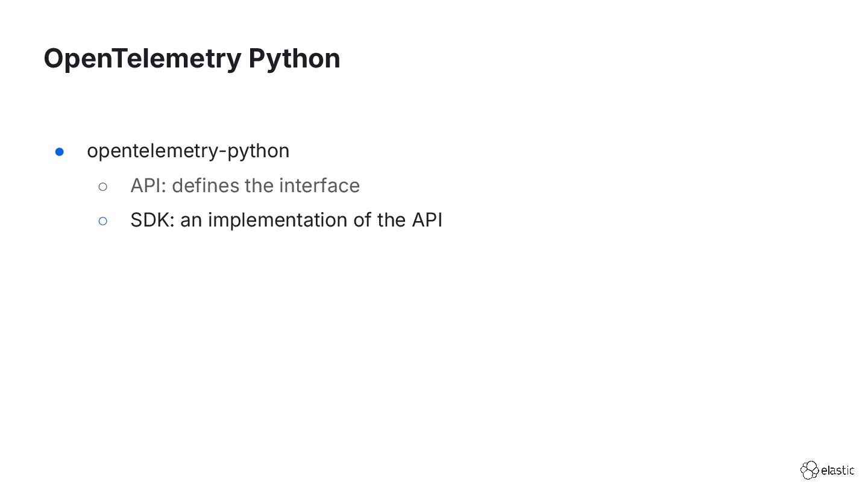The height and width of the screenshot is (488, 868).
Task: Click the trailing 'API' in the SDK line
Action: (427, 221)
